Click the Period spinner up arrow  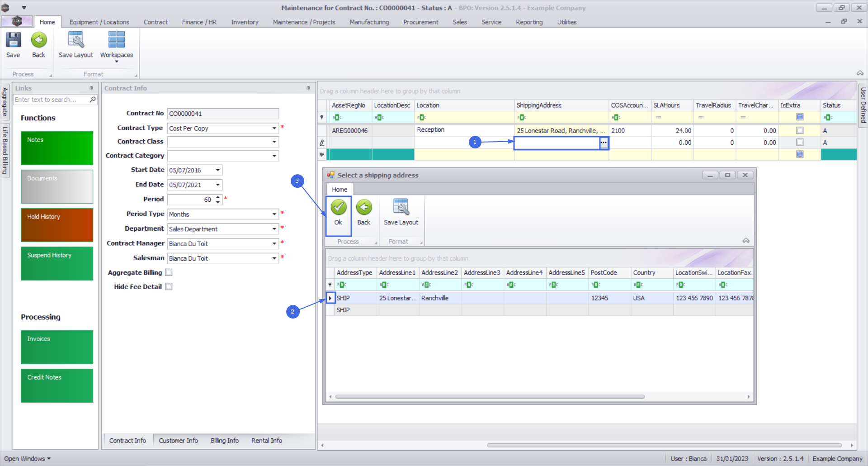[x=218, y=197]
